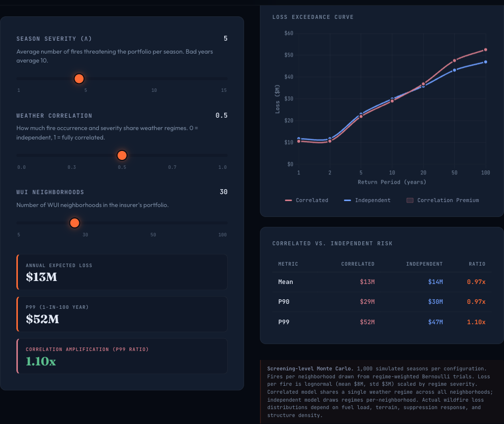
Task: Click the Loss Exceedance Curve title
Action: 314,17
